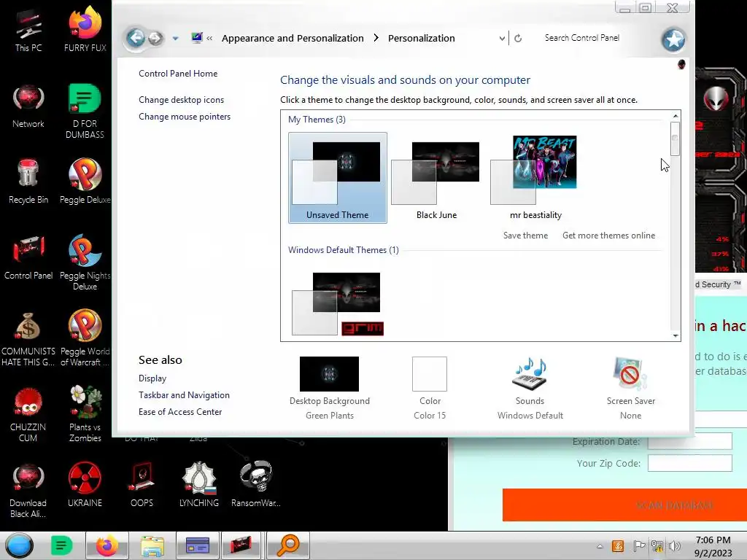Launch Peggle Deluxe from the desktop
The width and height of the screenshot is (747, 560).
tap(85, 182)
